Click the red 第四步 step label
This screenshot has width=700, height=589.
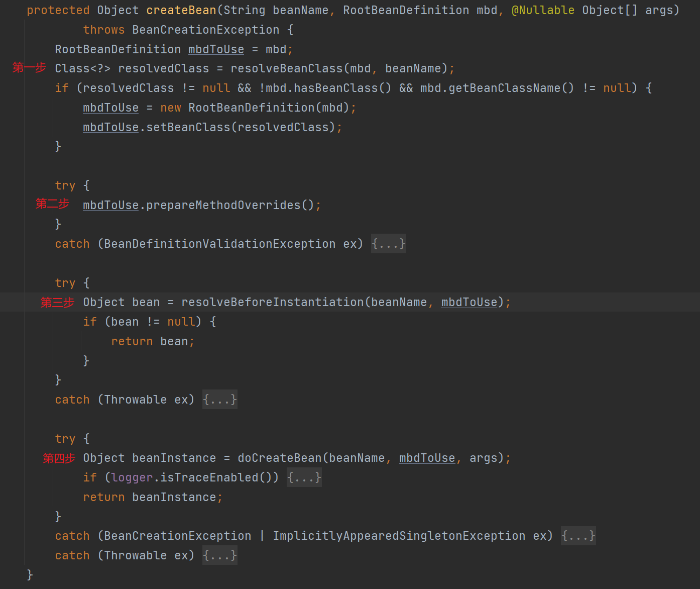59,458
